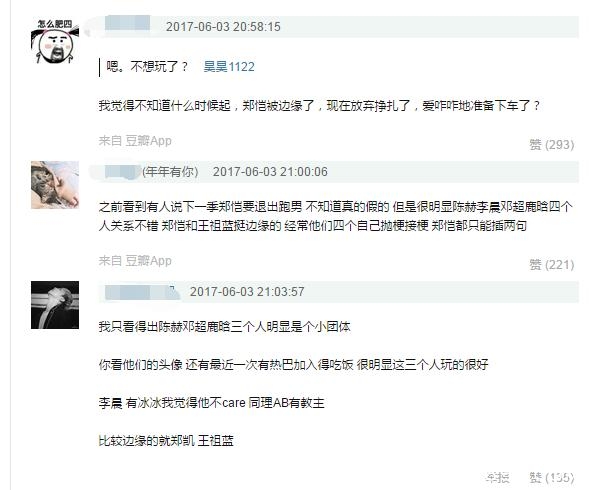Click the first 来自 豆瓣App source label
The width and height of the screenshot is (589, 490).
(x=135, y=141)
